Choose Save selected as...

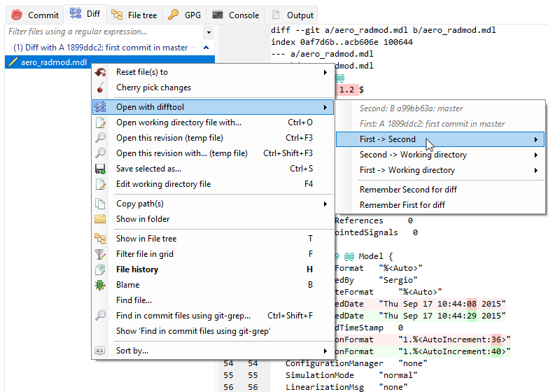(213, 169)
